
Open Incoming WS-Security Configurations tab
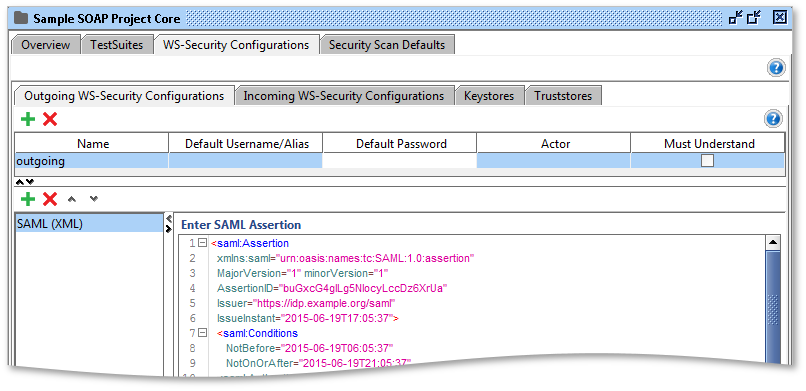pyautogui.click(x=344, y=96)
